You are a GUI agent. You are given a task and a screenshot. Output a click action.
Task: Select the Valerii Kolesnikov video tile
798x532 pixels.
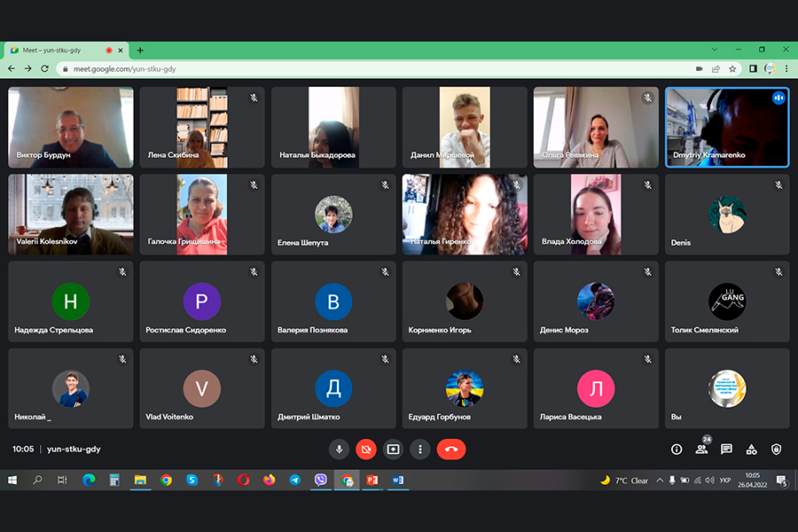[x=71, y=215]
